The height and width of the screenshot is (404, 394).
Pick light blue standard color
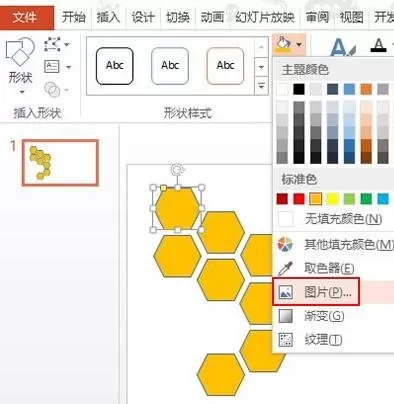[383, 199]
